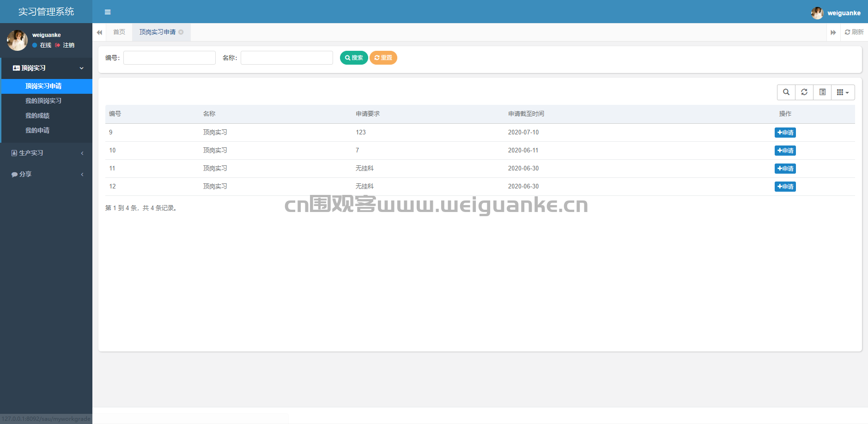This screenshot has width=868, height=424.
Task: Toggle the table card view icon
Action: (x=822, y=92)
